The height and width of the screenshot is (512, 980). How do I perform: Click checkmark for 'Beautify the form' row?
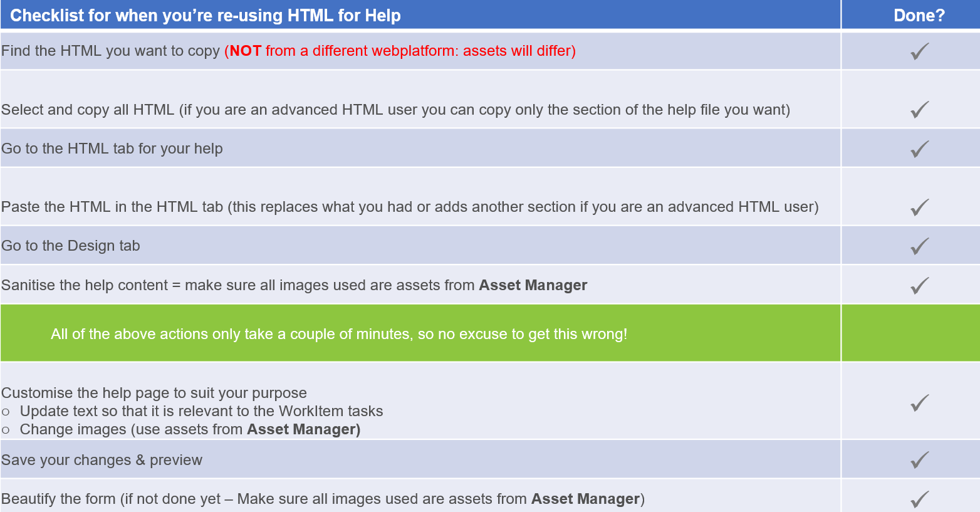point(919,499)
